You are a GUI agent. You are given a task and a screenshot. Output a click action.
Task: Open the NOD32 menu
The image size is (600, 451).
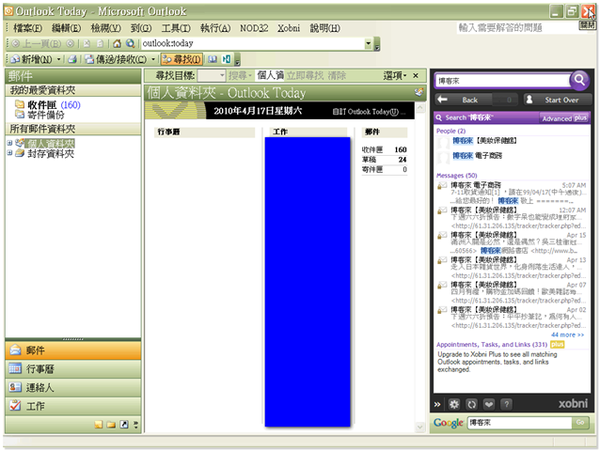pos(254,28)
